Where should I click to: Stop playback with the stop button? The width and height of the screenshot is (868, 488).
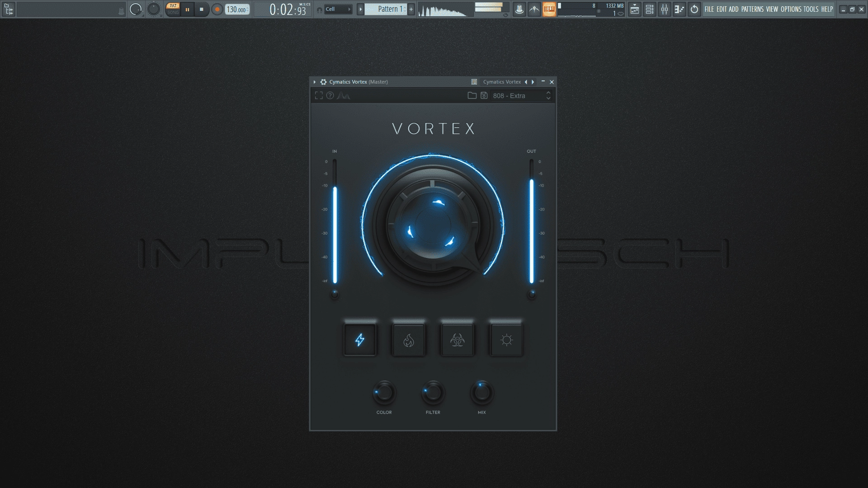tap(202, 9)
